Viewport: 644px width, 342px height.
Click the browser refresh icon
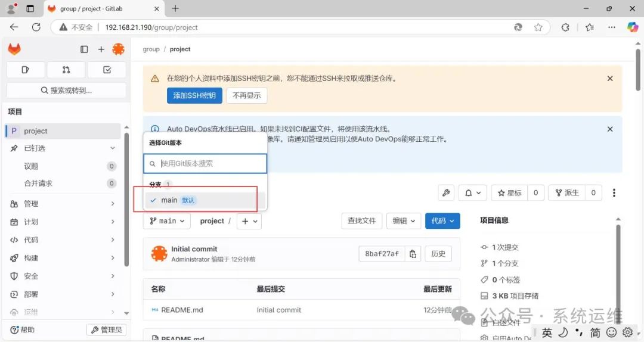tap(36, 27)
